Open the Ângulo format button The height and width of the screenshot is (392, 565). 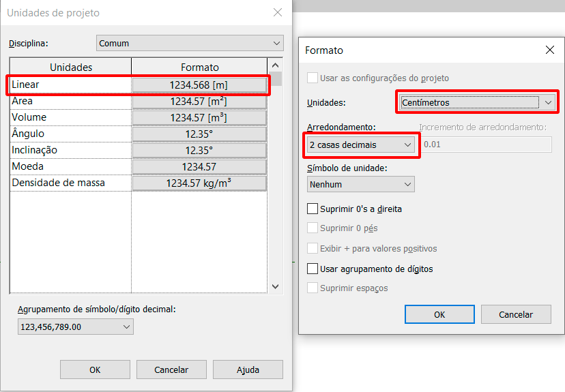[x=199, y=134]
